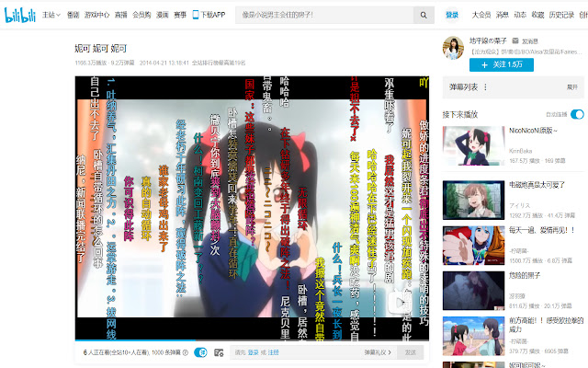Open 大会员 link in header
588x368 pixels.
[x=481, y=15]
